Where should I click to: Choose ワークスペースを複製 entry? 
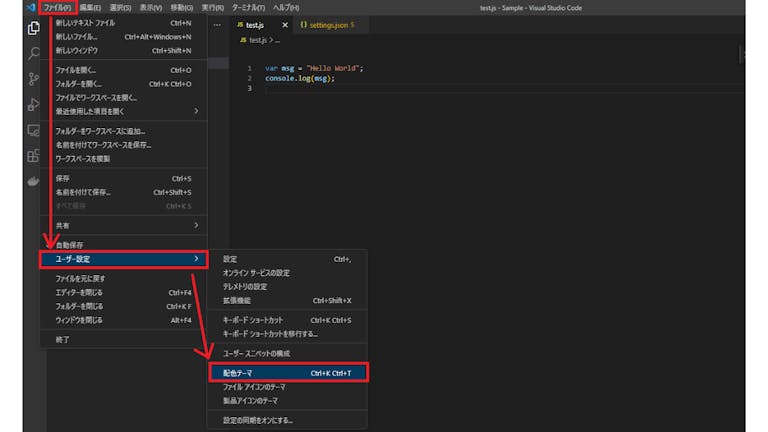(123, 159)
